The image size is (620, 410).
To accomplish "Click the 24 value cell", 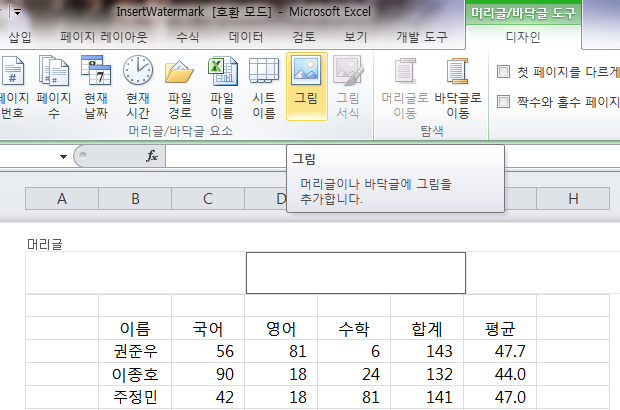I will [354, 374].
